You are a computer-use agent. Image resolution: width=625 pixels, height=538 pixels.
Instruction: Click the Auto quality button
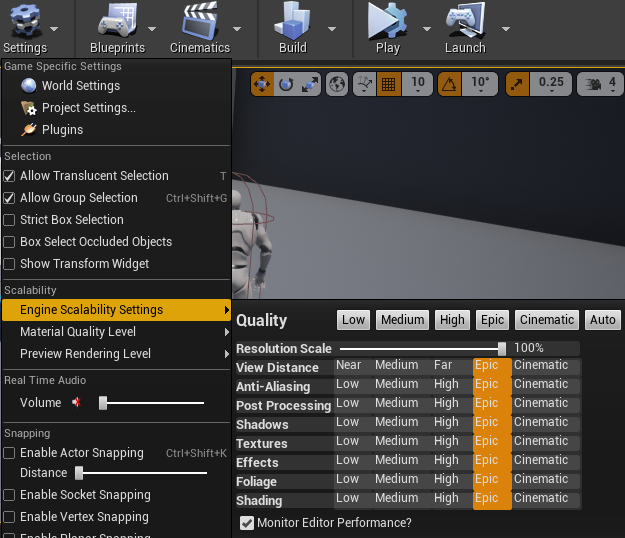(603, 320)
